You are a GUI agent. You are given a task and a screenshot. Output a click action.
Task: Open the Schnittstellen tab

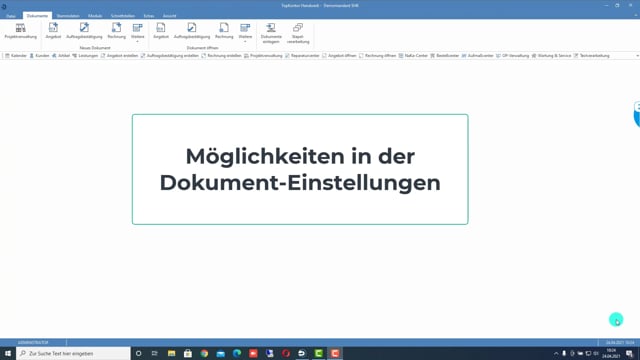123,16
